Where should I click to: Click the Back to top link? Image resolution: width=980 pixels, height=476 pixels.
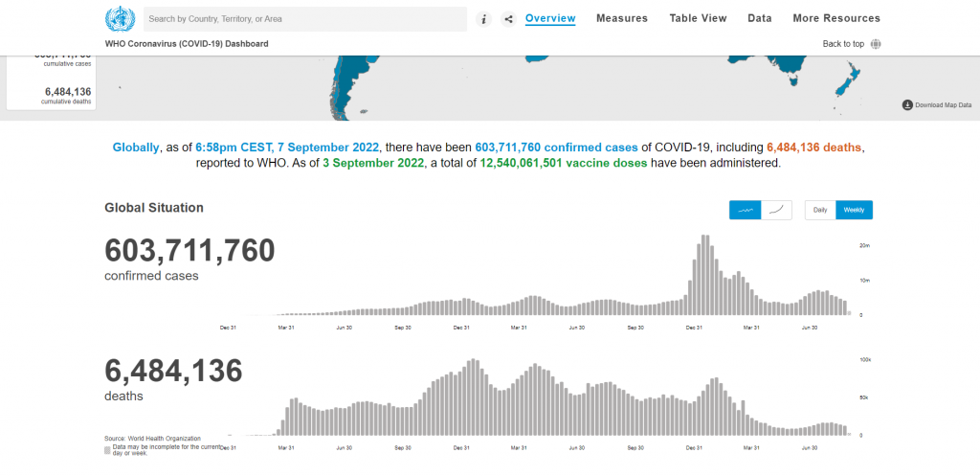tap(843, 44)
